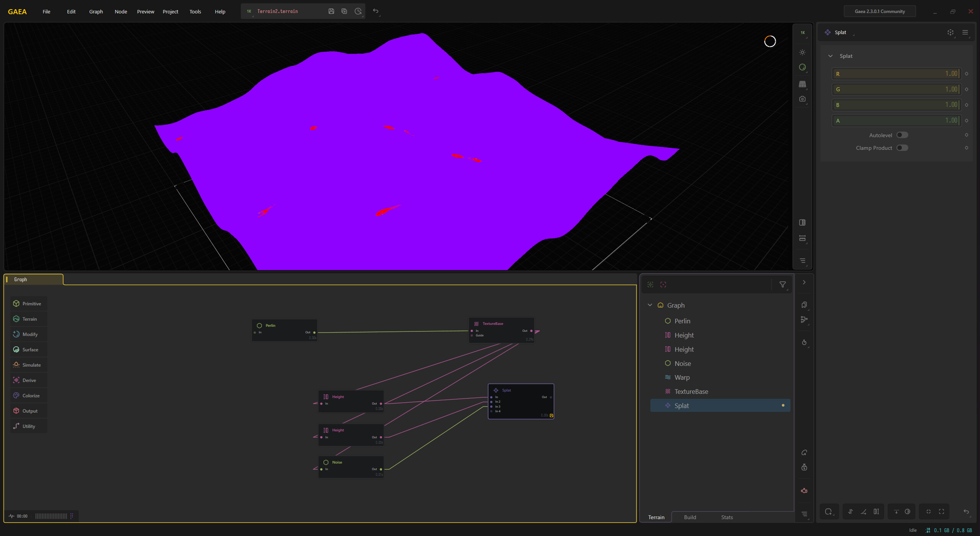Click the lightning flask icon in graph sidebar

804,467
